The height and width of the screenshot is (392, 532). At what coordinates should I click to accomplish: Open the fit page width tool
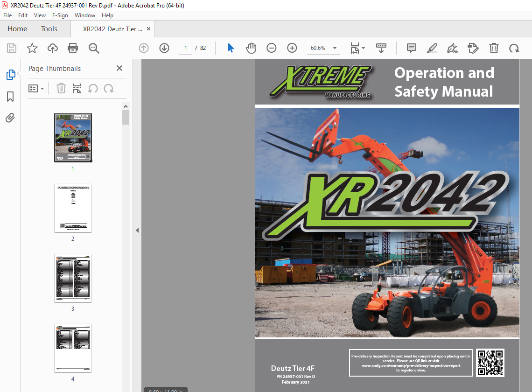[355, 48]
